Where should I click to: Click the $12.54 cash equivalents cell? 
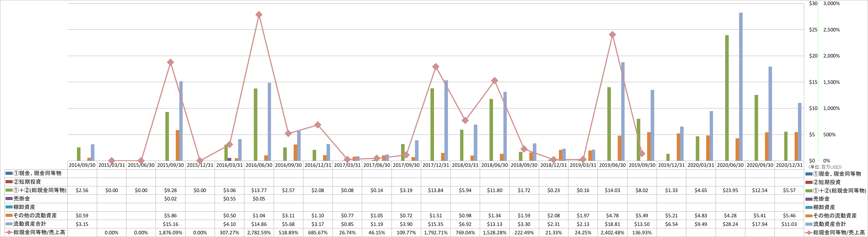point(759,191)
